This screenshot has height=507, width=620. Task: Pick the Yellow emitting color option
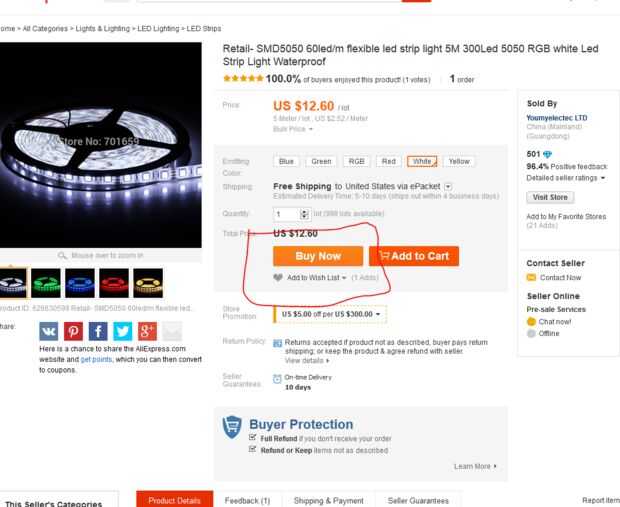pos(459,161)
